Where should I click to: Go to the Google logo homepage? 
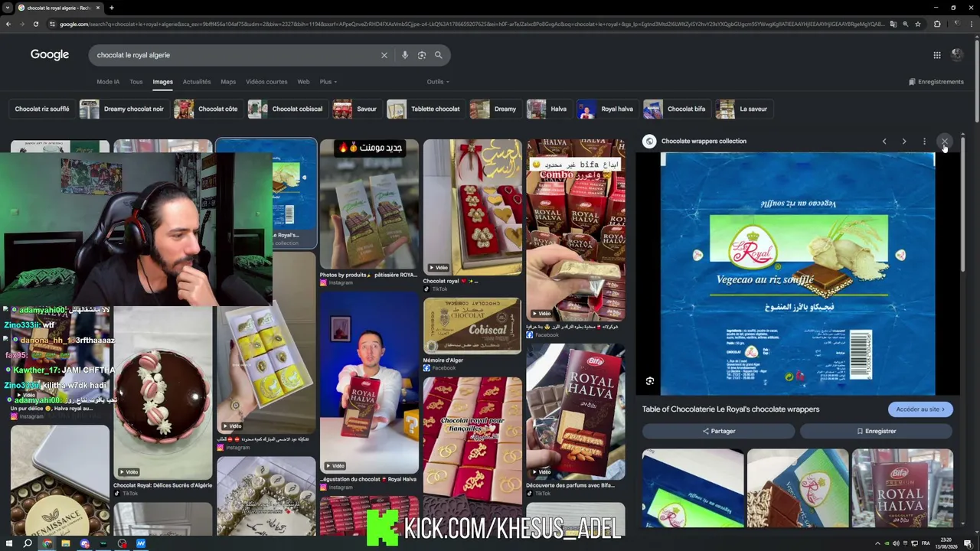(50, 55)
